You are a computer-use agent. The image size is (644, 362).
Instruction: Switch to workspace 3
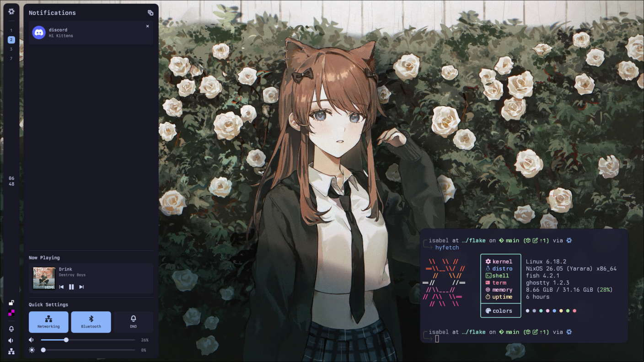[x=11, y=49]
